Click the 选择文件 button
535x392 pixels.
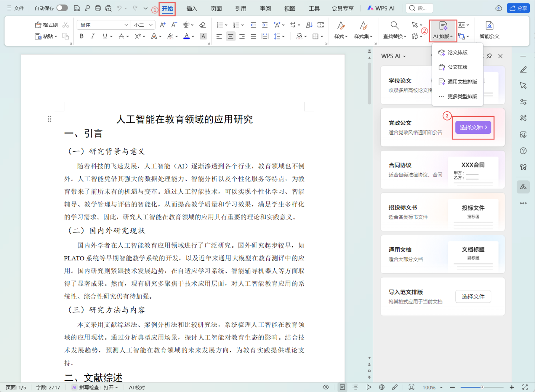click(x=473, y=296)
